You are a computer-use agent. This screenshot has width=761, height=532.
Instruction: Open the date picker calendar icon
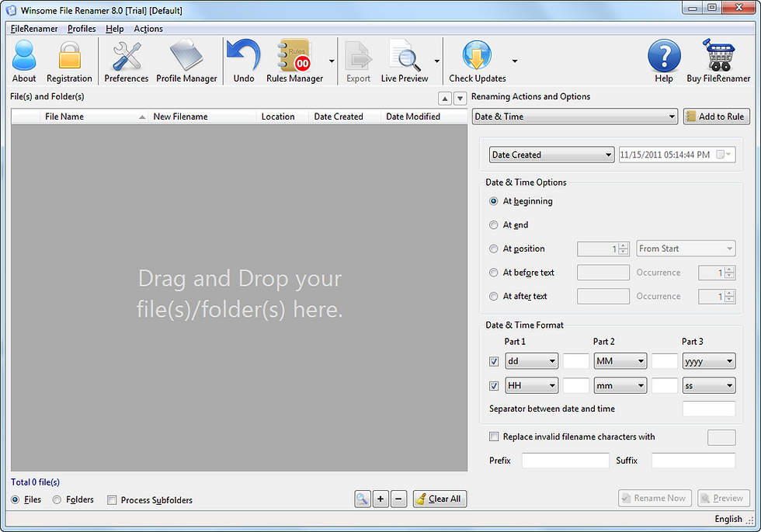[x=724, y=155]
